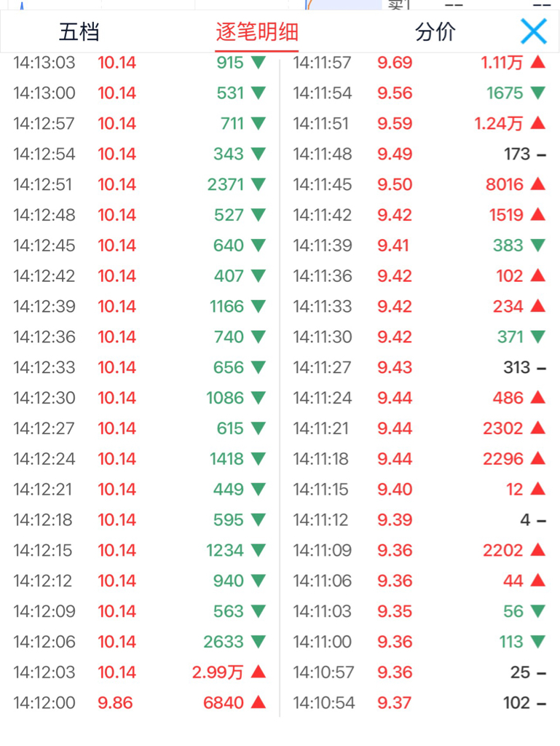Click the green down arrow at 14:11:39
Image resolution: width=560 pixels, height=746 pixels.
(x=537, y=246)
